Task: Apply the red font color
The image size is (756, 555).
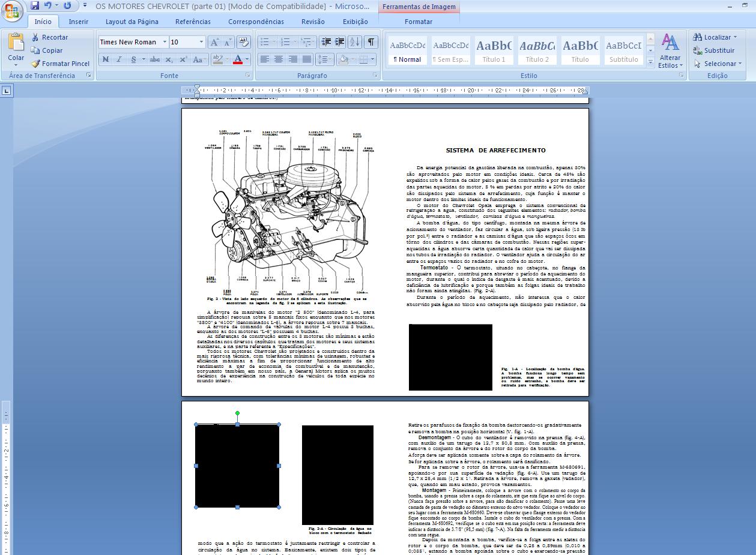Action: coord(238,59)
